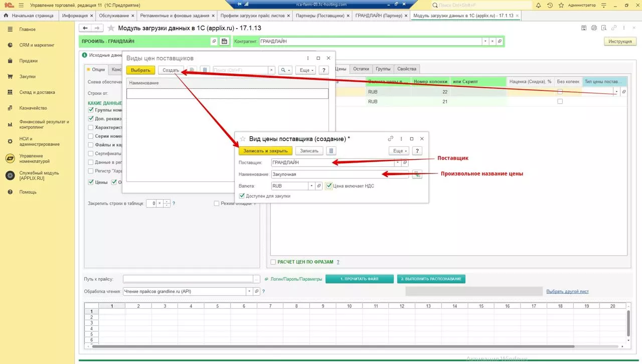Open 'Еще' menu in Виды цен поставщиков

(305, 70)
